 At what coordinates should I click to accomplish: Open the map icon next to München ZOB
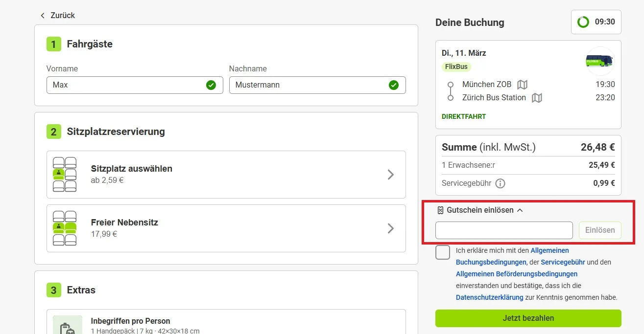tap(522, 84)
